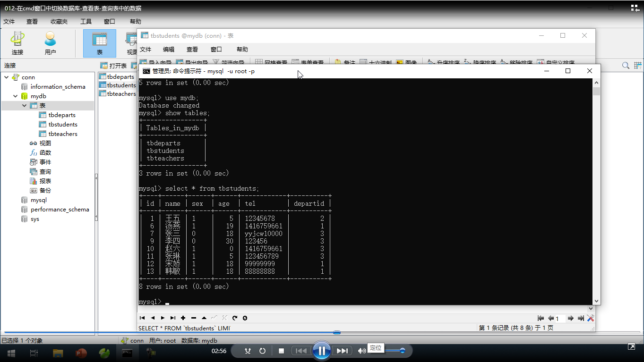The image size is (644, 362).
Task: Collapse the conn connection tree node
Action: coord(7,77)
